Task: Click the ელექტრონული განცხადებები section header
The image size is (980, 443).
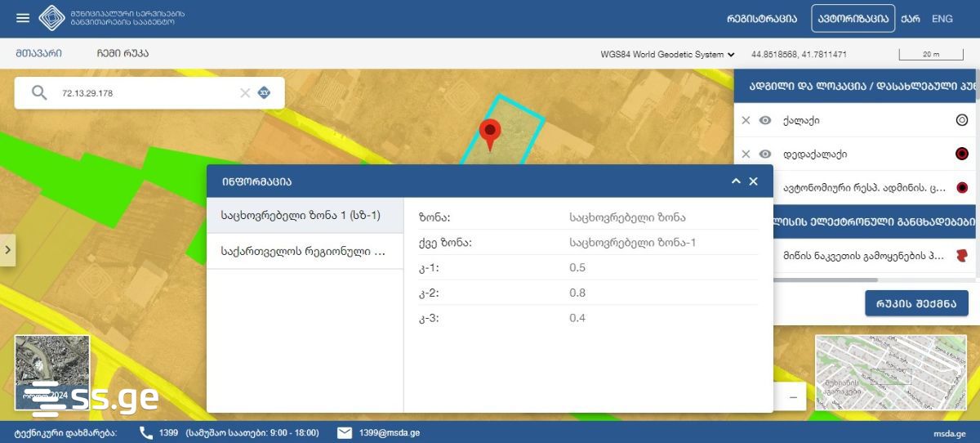Action: pyautogui.click(x=855, y=221)
